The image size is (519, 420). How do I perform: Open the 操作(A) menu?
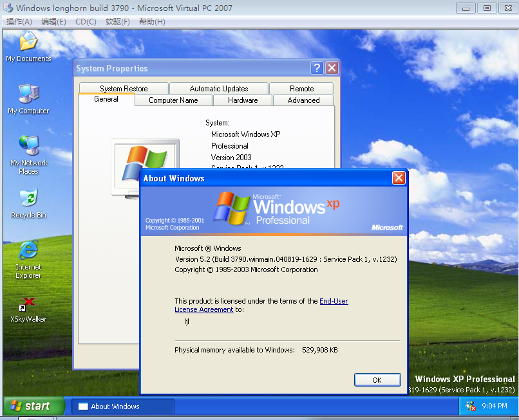point(19,22)
